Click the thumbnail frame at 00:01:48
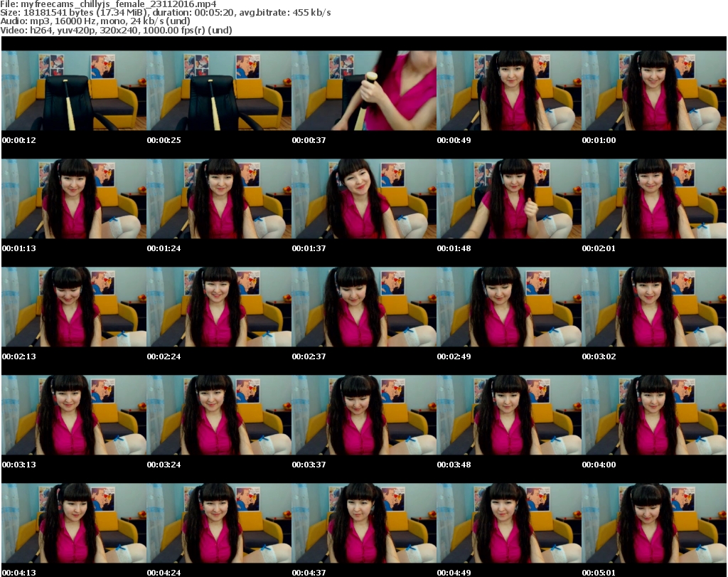This screenshot has width=728, height=577. (509, 198)
